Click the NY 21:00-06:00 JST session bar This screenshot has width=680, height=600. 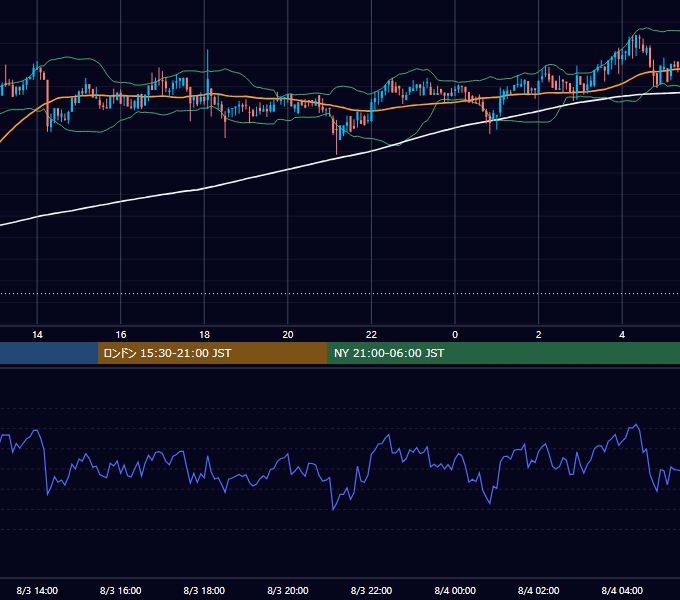tap(503, 353)
